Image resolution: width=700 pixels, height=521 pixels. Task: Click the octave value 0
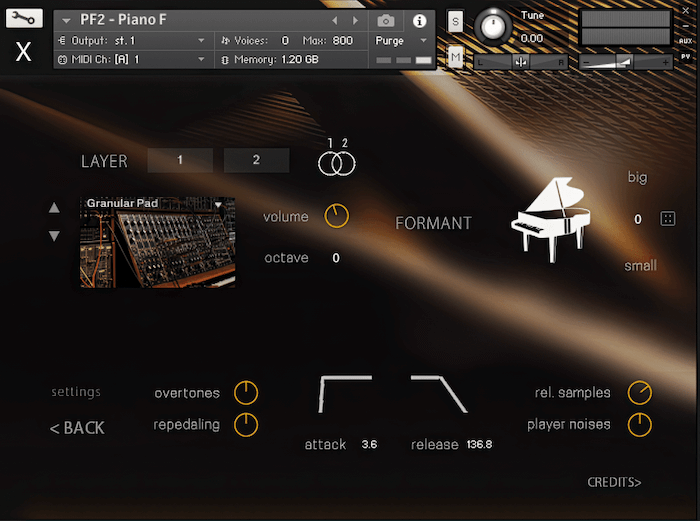(336, 258)
